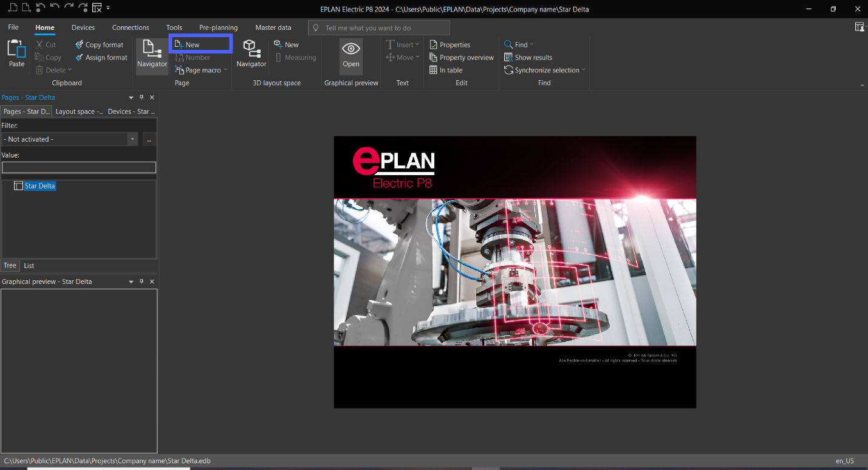Switch to the Connections ribbon tab
Viewport: 868px width, 470px height.
(131, 27)
